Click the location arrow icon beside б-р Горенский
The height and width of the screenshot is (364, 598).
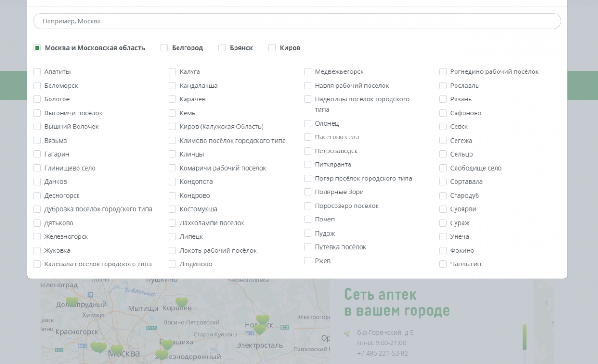click(x=347, y=334)
